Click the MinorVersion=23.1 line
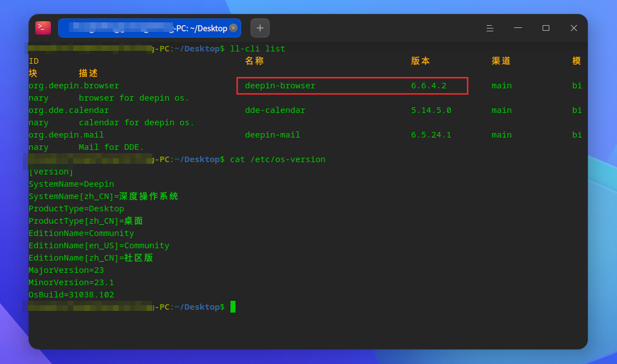617x364 pixels. pyautogui.click(x=71, y=282)
